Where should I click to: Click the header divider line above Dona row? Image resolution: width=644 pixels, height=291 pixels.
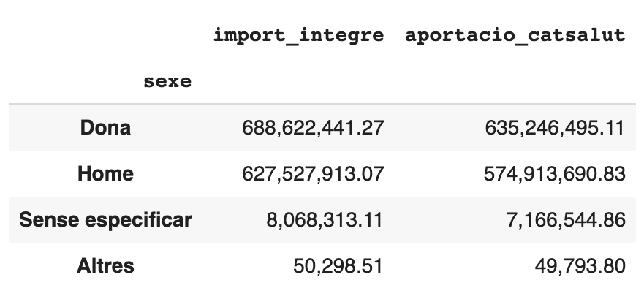pyautogui.click(x=322, y=104)
